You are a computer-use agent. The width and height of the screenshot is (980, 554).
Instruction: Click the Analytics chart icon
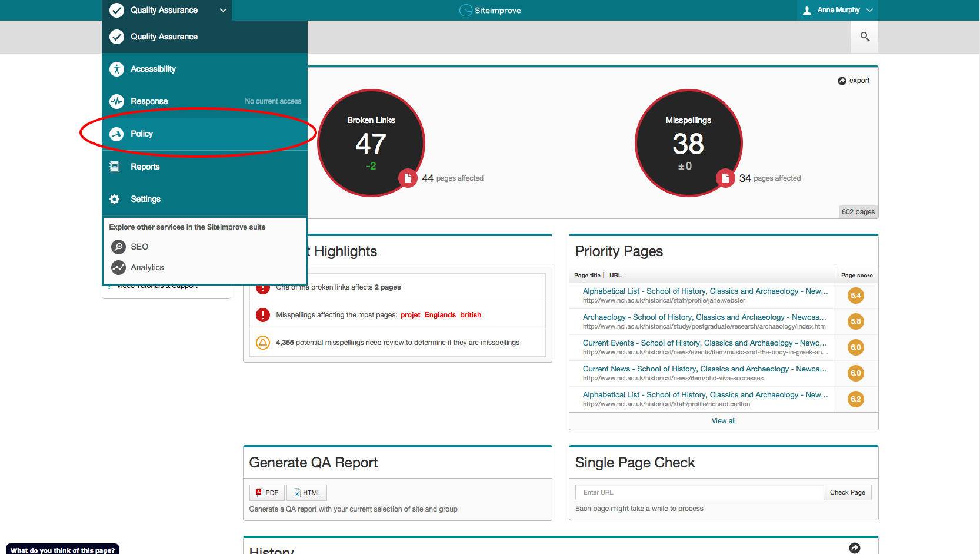(119, 267)
